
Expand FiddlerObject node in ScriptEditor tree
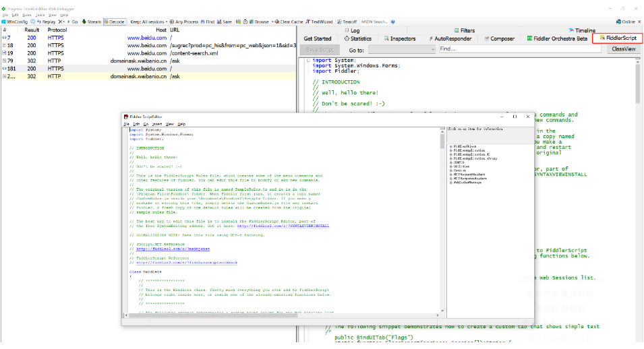[451, 147]
